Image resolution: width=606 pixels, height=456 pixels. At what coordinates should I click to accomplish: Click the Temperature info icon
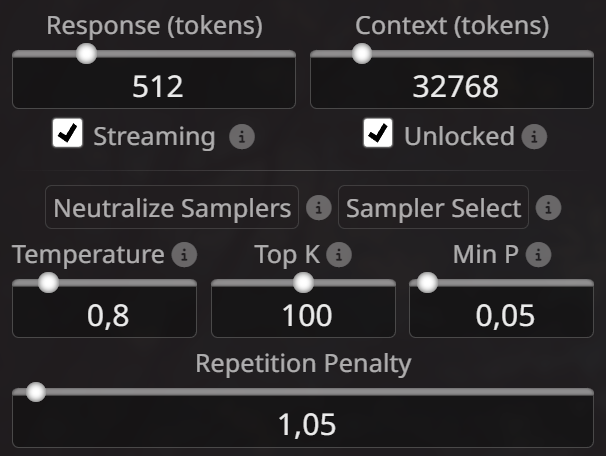[184, 255]
